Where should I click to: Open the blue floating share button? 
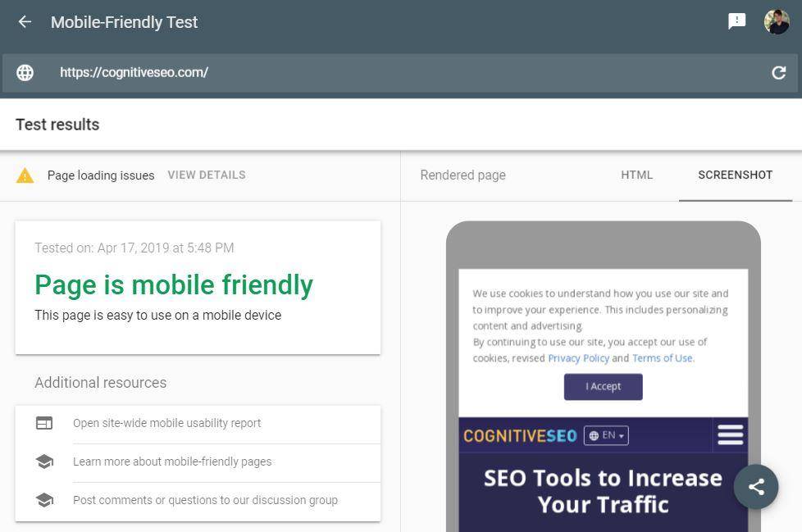tap(755, 486)
